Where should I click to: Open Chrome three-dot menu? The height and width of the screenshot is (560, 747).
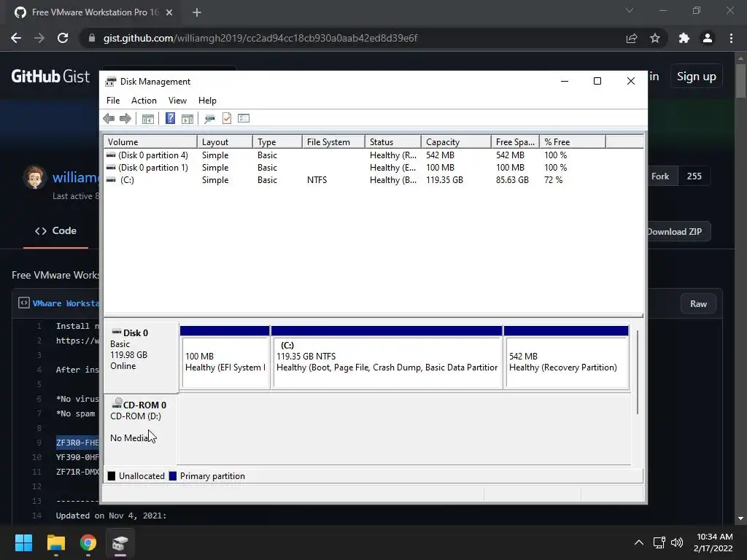[731, 38]
